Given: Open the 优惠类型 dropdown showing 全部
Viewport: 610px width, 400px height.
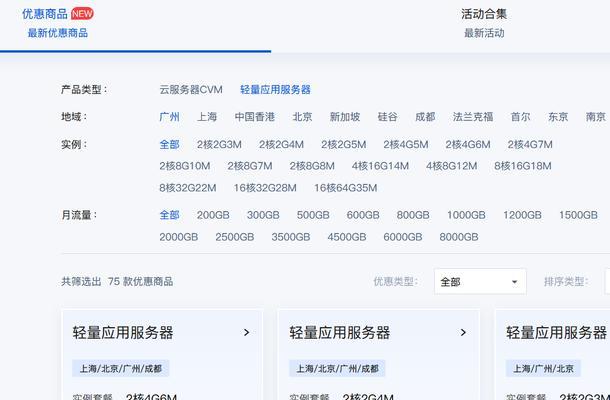Looking at the screenshot, I should [480, 281].
